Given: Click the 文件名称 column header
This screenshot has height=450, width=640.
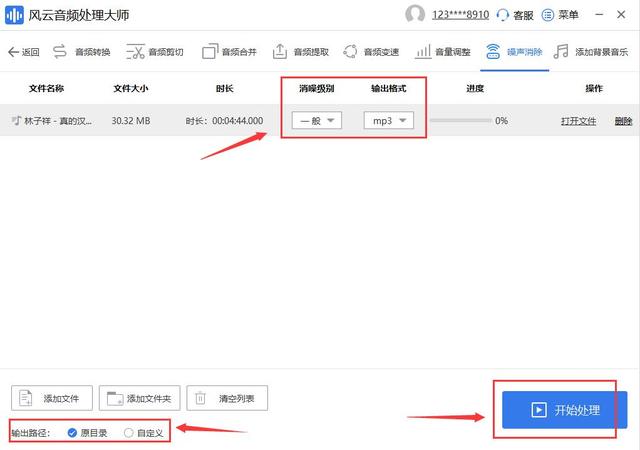Looking at the screenshot, I should point(46,88).
